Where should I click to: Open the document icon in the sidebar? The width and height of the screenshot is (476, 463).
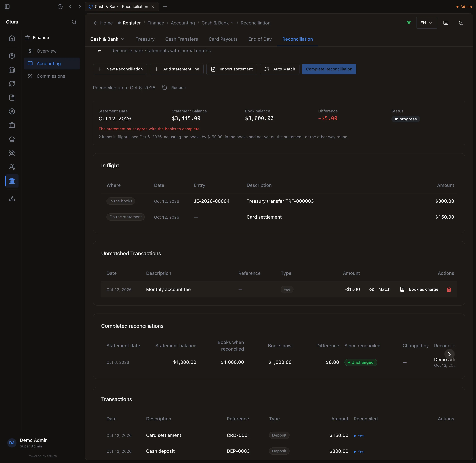(x=12, y=98)
